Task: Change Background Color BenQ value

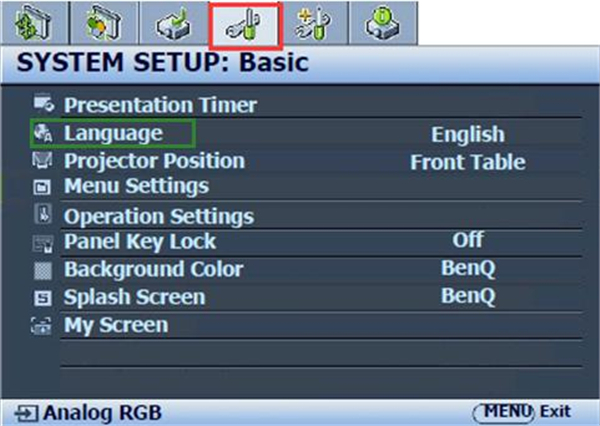Action: 468,268
